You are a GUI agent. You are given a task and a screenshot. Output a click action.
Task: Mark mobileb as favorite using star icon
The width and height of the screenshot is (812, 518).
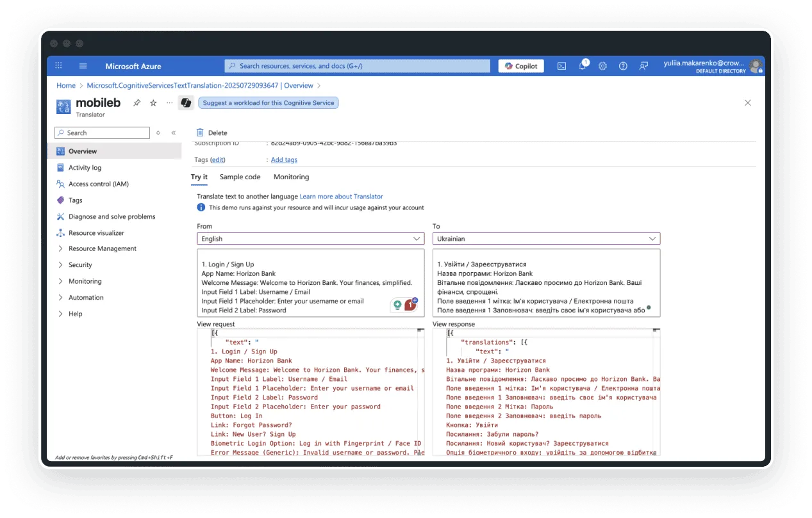tap(152, 102)
